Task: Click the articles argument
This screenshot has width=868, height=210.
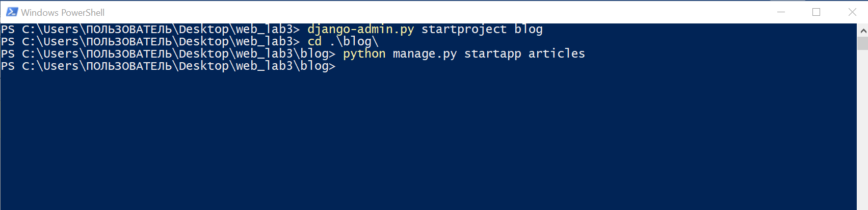Action: (557, 54)
